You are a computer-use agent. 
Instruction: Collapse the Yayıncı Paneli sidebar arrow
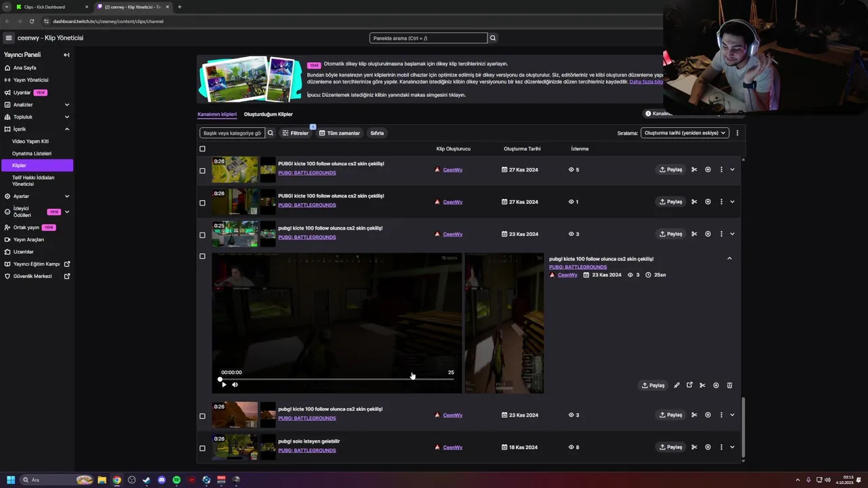(66, 55)
